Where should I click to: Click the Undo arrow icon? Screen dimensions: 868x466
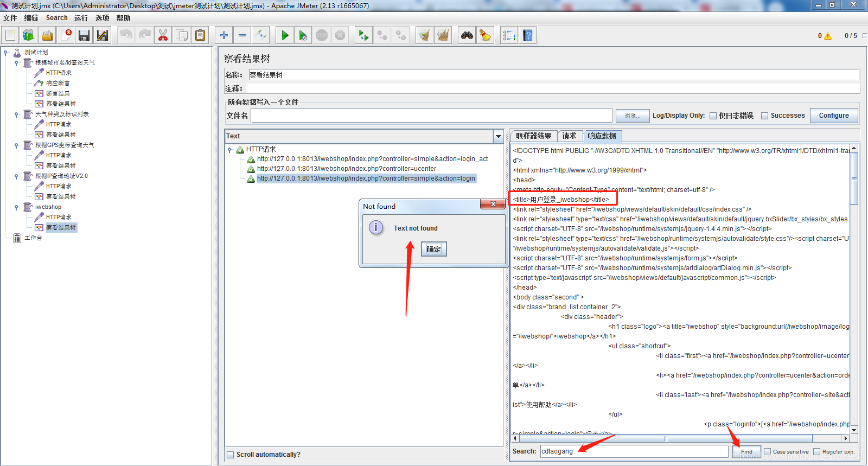(126, 36)
